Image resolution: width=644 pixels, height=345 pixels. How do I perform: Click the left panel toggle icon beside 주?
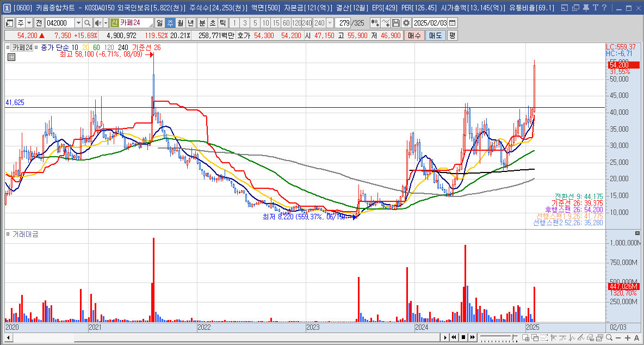point(9,23)
